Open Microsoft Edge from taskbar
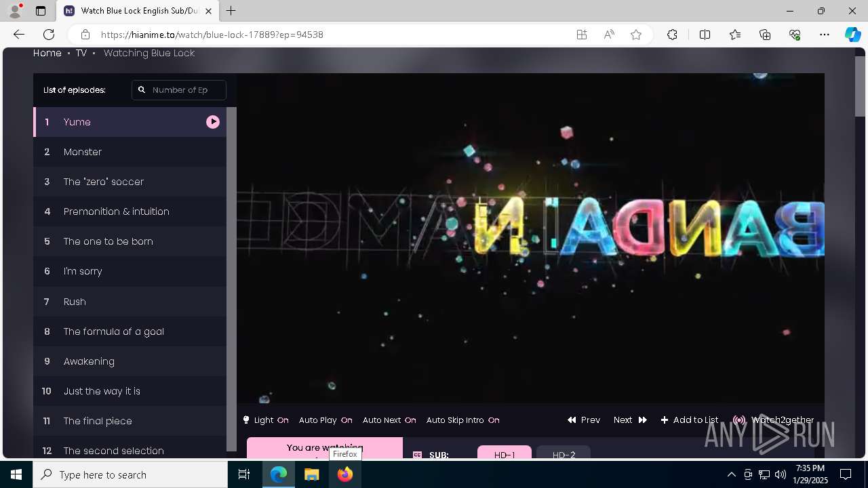Image resolution: width=868 pixels, height=488 pixels. [279, 474]
